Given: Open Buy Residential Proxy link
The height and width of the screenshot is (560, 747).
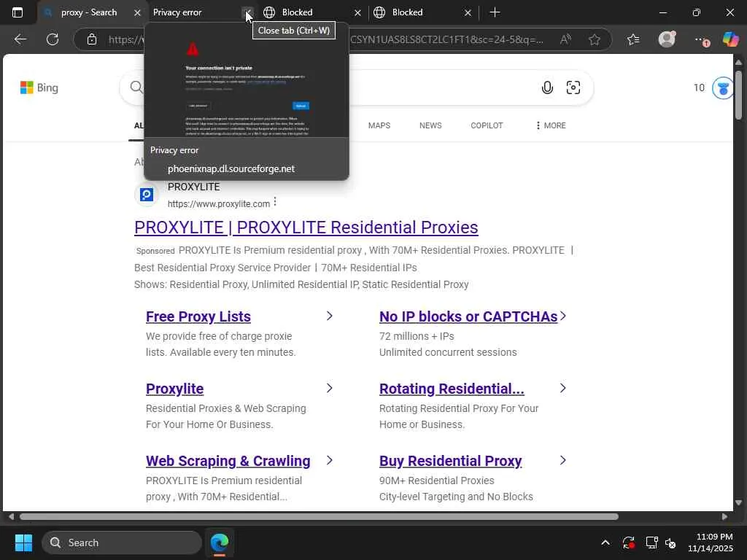Looking at the screenshot, I should click(450, 461).
